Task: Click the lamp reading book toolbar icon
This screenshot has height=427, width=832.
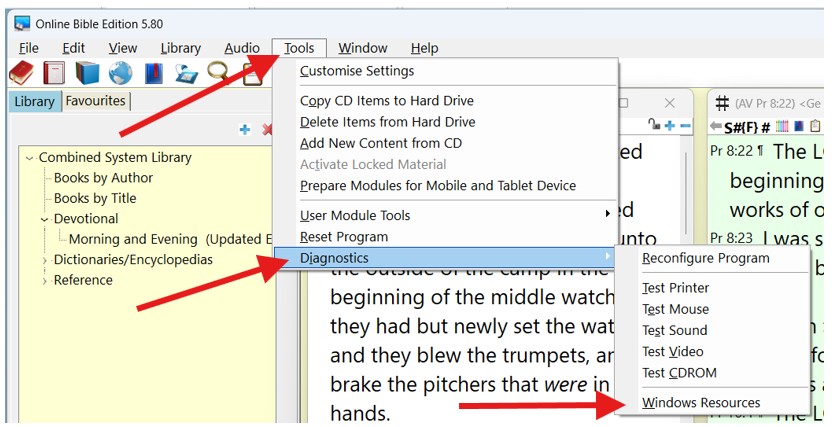Action: 186,73
